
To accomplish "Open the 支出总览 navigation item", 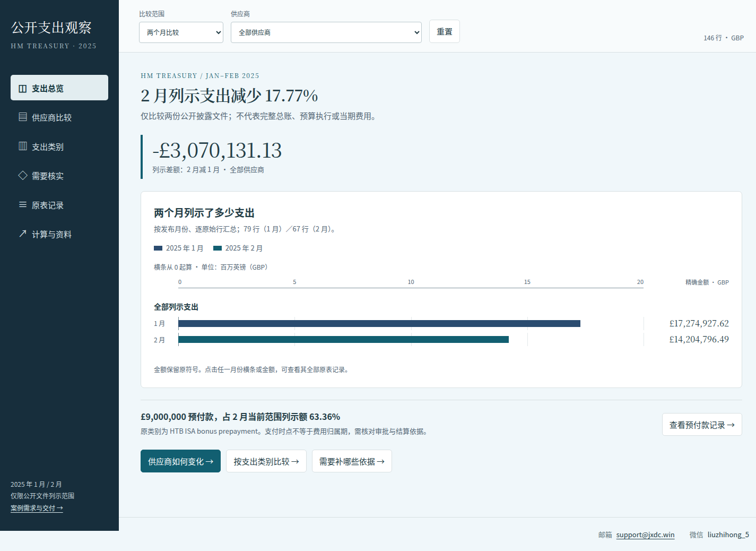I will click(59, 88).
